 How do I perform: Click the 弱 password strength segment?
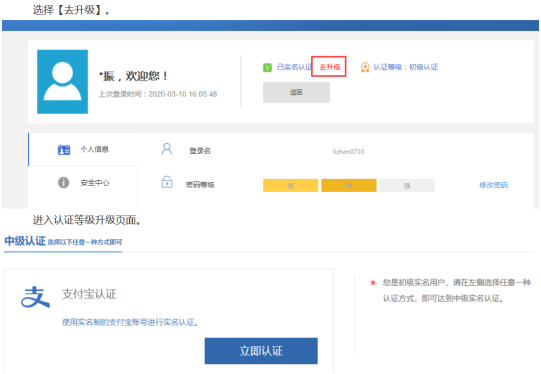click(x=291, y=186)
